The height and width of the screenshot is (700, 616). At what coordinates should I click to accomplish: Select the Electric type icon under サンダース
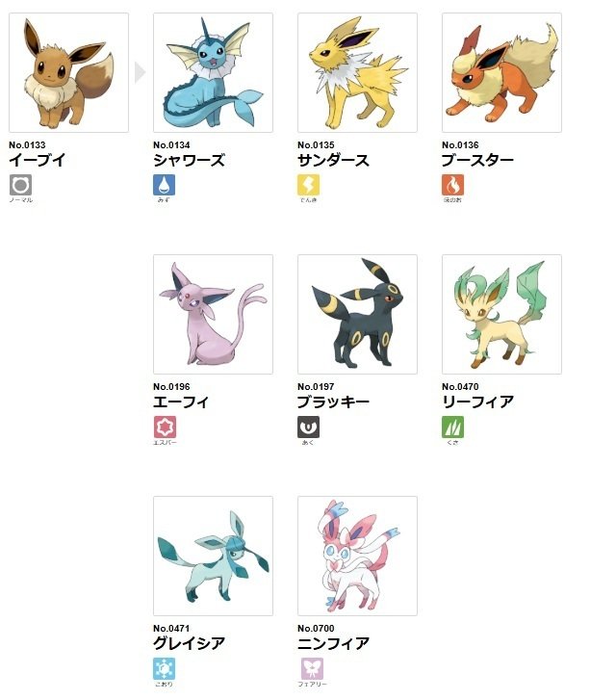[x=308, y=185]
